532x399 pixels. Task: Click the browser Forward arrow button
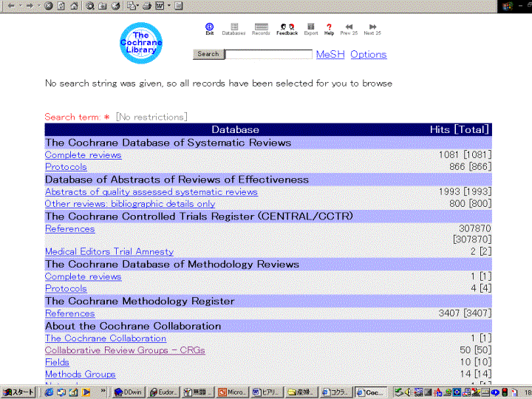(x=30, y=6)
